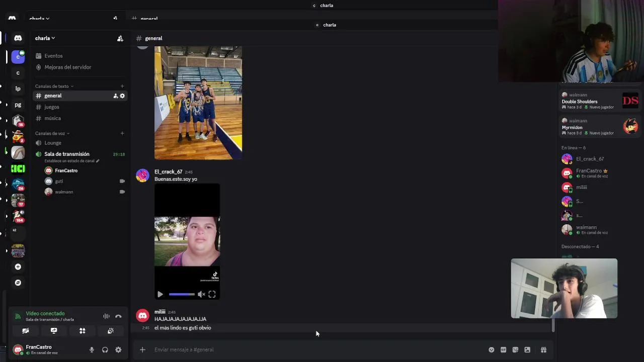Viewport: 644px width, 362px height.
Task: Open the green ICI server icon
Action: 18,168
